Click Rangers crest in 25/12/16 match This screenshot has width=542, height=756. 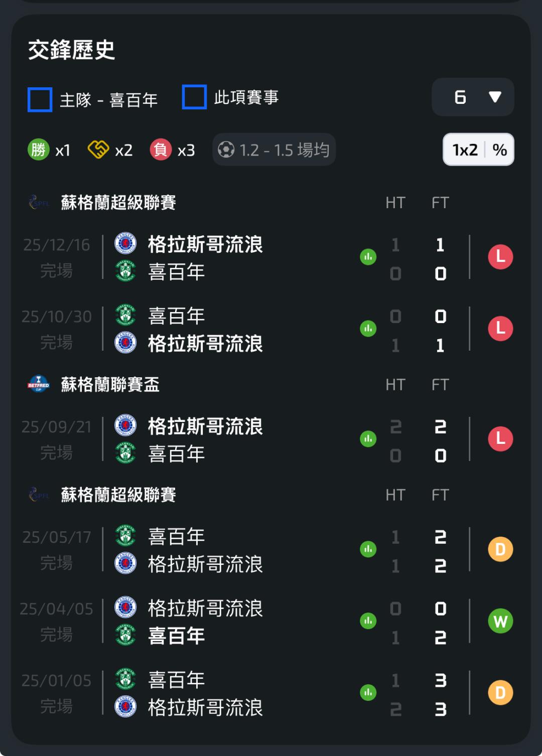pyautogui.click(x=125, y=243)
